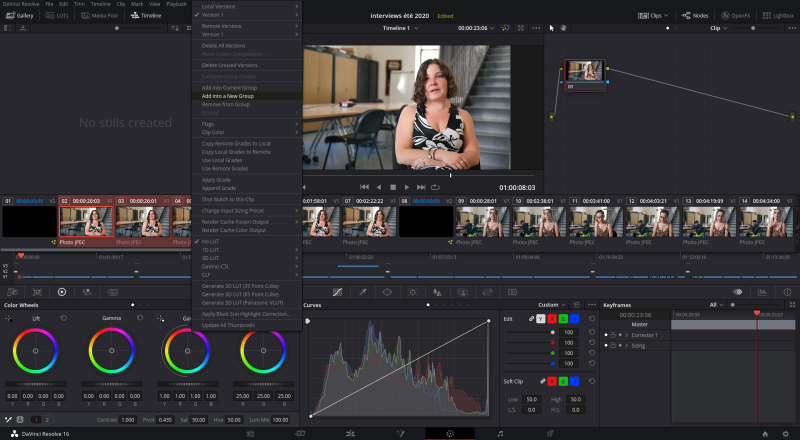The height and width of the screenshot is (440, 800).
Task: Select the Qualifier eyedropper tool
Action: coord(363,292)
